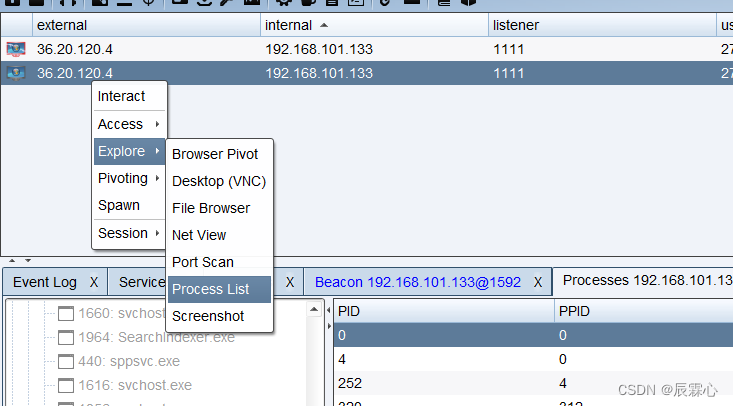Switch to the Processes 192.168.101.13 tab
Image resolution: width=733 pixels, height=406 pixels.
(647, 280)
